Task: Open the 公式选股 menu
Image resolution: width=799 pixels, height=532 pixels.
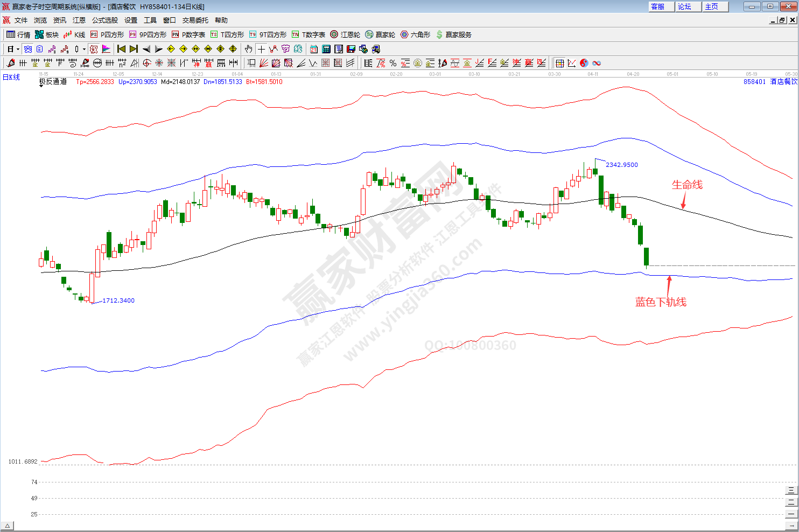Action: (104, 20)
